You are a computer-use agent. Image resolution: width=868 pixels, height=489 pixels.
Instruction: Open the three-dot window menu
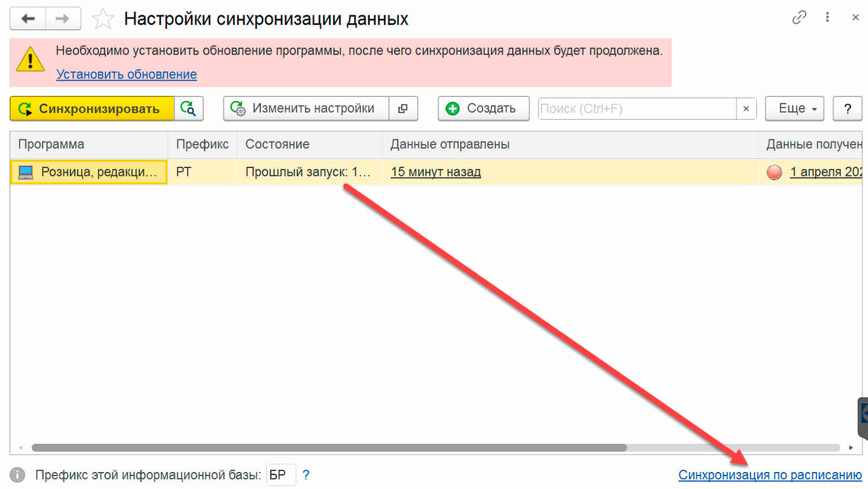(827, 17)
